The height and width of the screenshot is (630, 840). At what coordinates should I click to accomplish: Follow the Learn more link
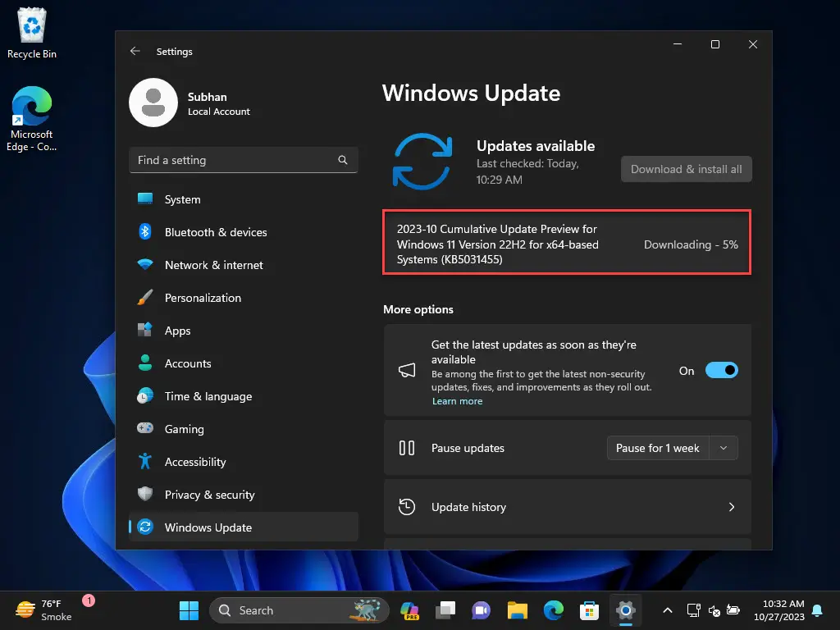457,401
